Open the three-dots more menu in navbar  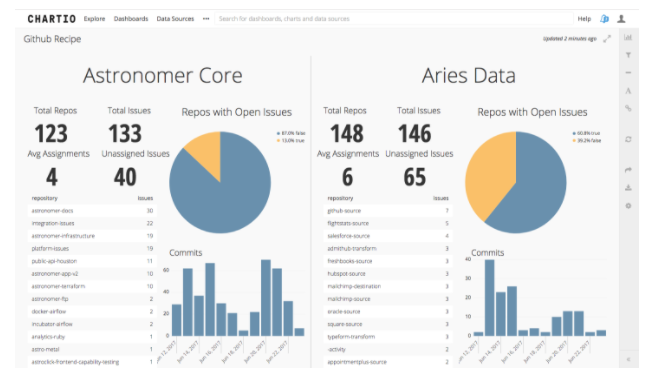[x=206, y=19]
